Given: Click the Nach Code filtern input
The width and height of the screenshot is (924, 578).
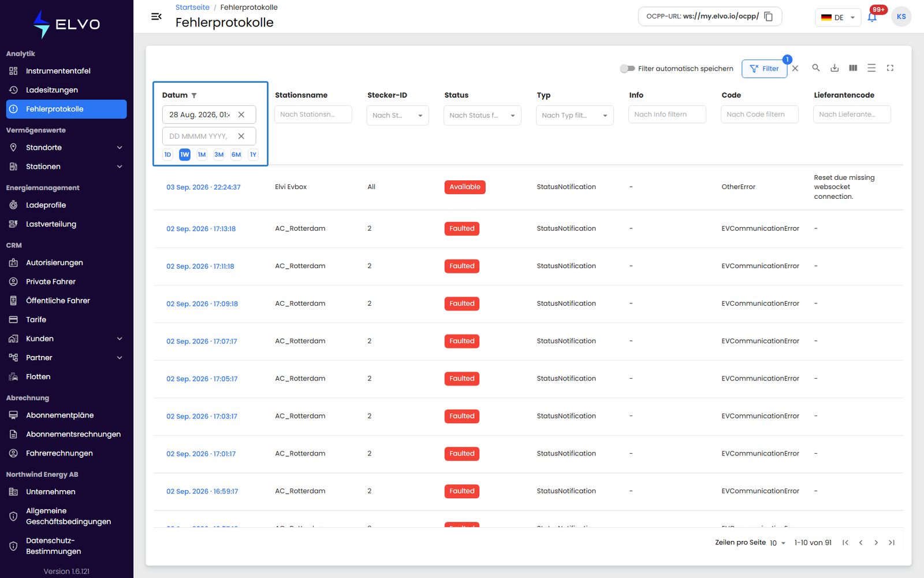Looking at the screenshot, I should click(x=759, y=114).
